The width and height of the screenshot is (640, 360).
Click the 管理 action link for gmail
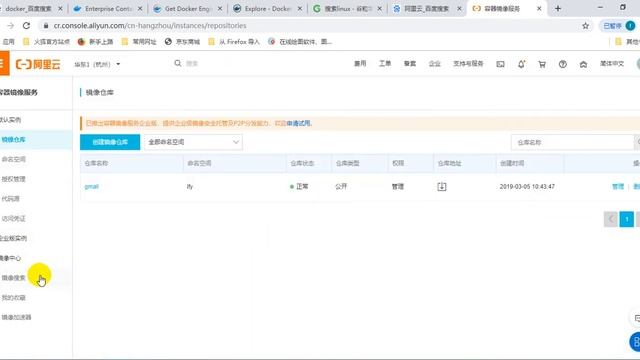tap(618, 187)
